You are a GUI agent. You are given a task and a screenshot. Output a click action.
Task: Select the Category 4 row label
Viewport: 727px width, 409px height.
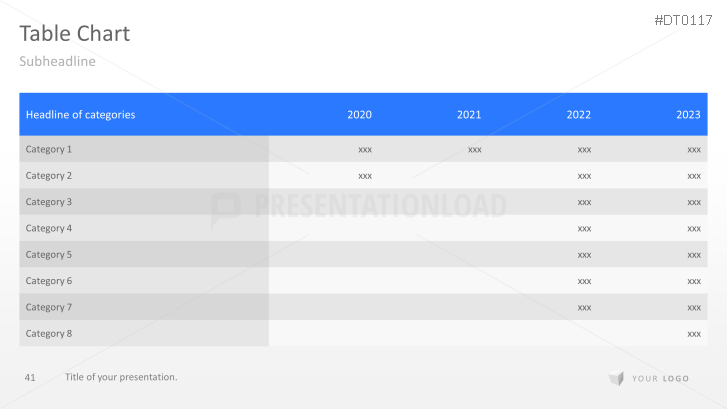pos(49,228)
